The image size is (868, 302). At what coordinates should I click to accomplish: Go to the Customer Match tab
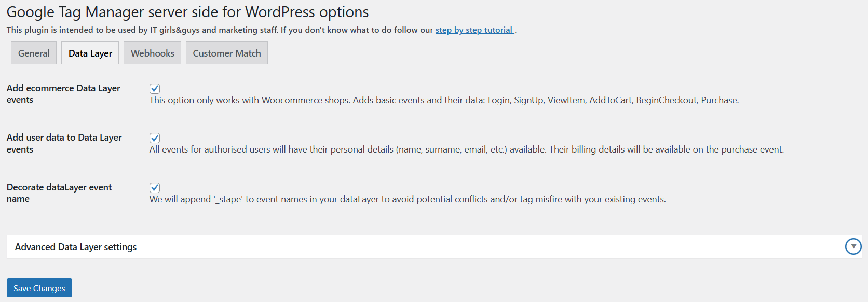[227, 53]
